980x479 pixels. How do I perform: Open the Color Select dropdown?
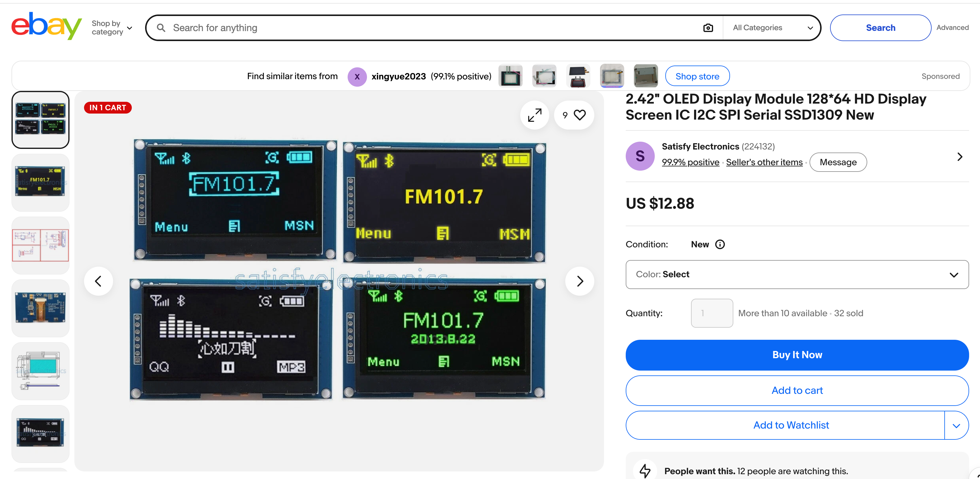[x=797, y=275]
